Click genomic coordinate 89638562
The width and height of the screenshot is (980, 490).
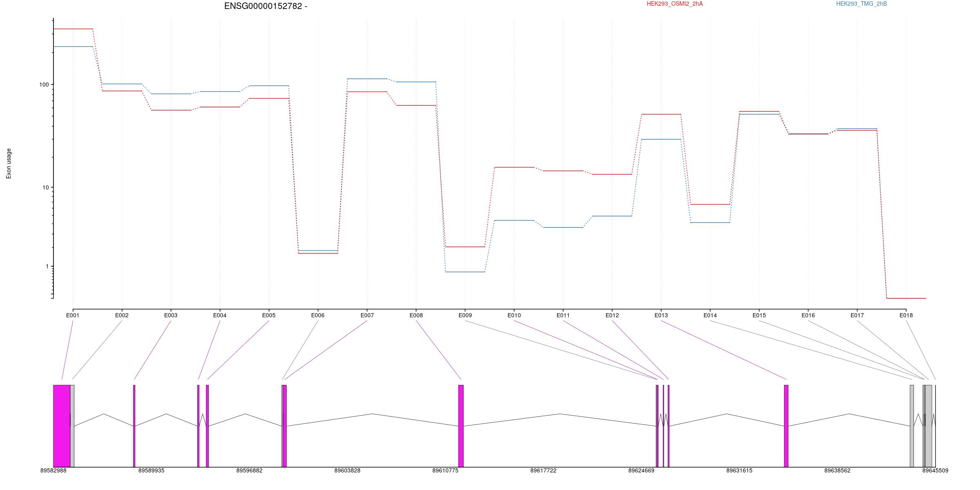point(837,470)
